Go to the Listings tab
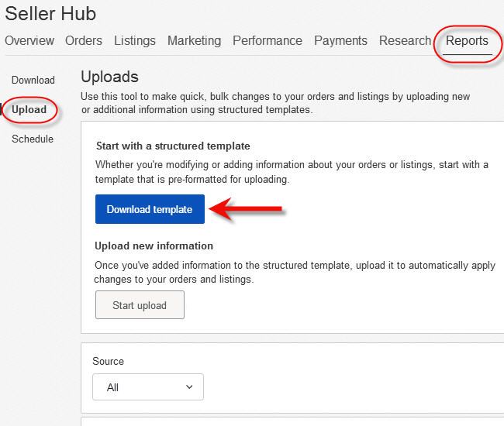 point(135,41)
